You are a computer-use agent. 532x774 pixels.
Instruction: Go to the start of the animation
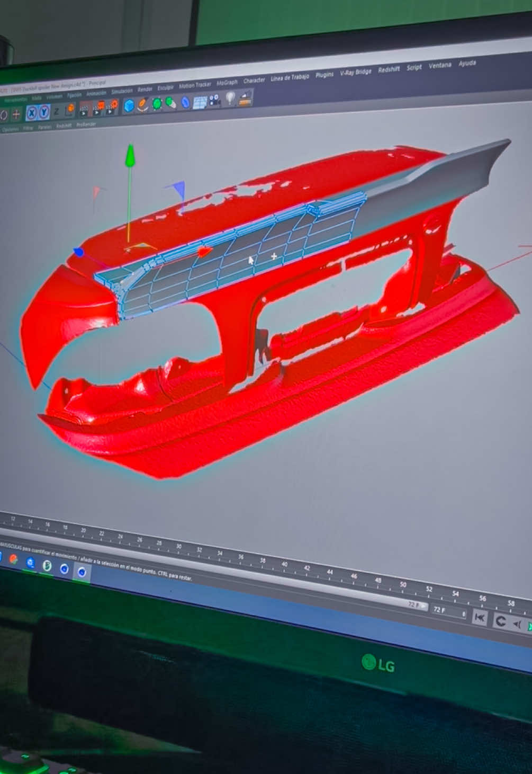click(x=480, y=617)
